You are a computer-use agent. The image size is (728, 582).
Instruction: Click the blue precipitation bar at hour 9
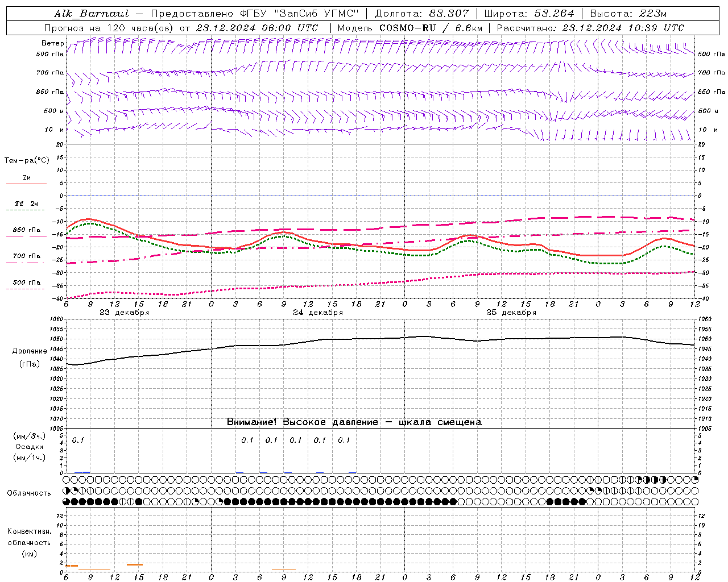(x=86, y=472)
